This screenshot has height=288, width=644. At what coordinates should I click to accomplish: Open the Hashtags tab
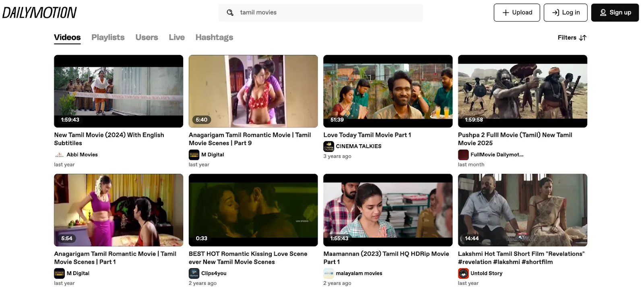214,37
